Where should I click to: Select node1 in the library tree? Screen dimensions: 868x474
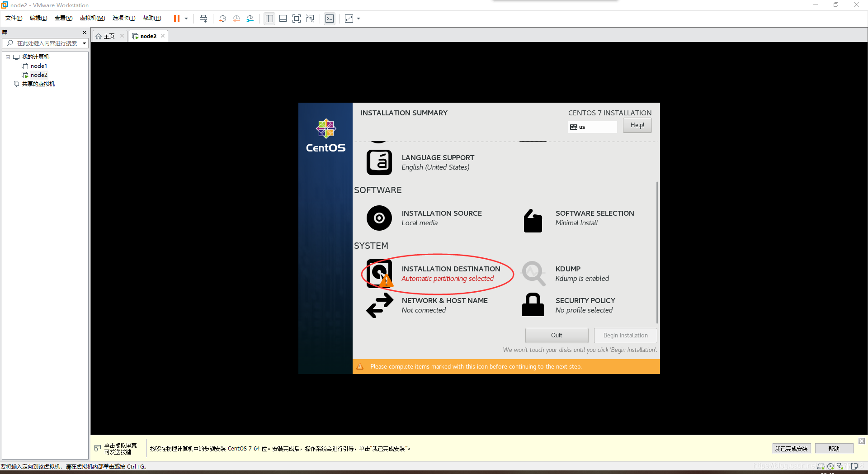39,66
